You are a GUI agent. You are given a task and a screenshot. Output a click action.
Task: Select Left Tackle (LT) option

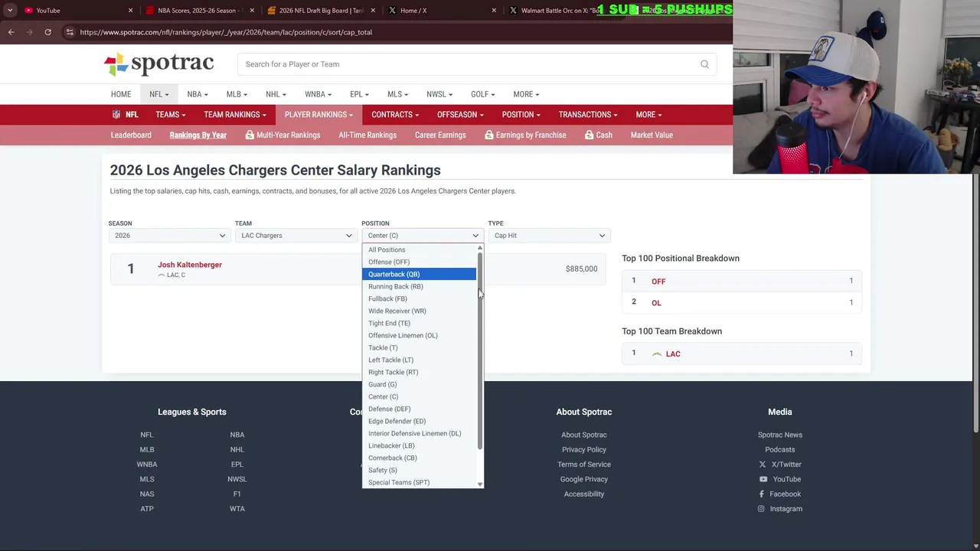(419, 360)
